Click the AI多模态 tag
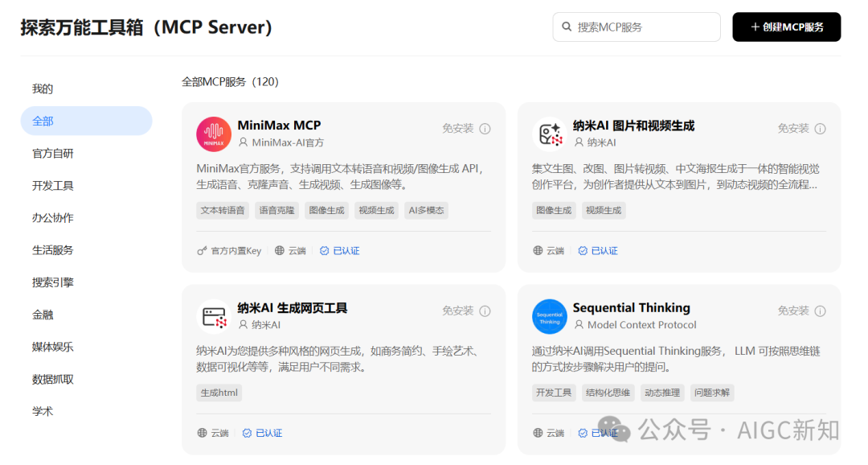The width and height of the screenshot is (868, 465). point(426,211)
